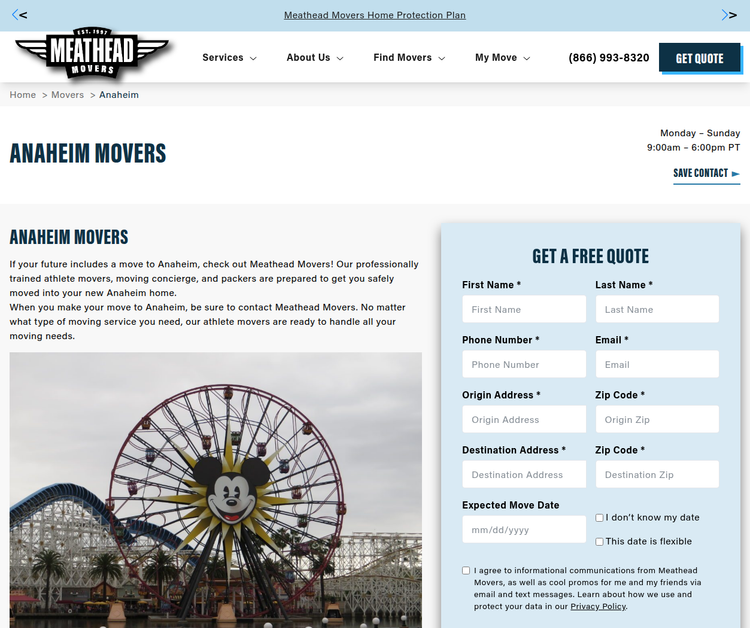This screenshot has width=750, height=628.
Task: Click the Ferris wheel photo of Anaheim
Action: [x=216, y=490]
